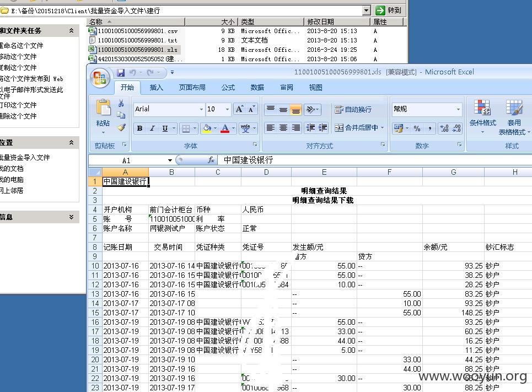Open the font size 10 dropdown
The image size is (532, 392).
227,109
